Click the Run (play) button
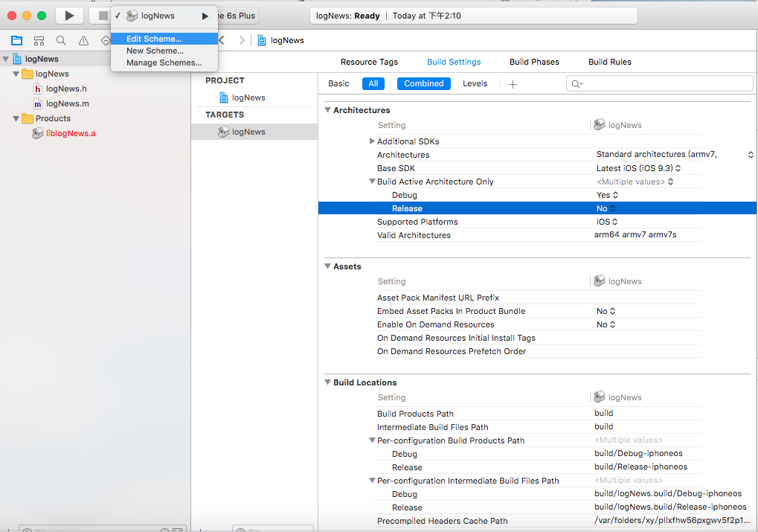 click(69, 16)
